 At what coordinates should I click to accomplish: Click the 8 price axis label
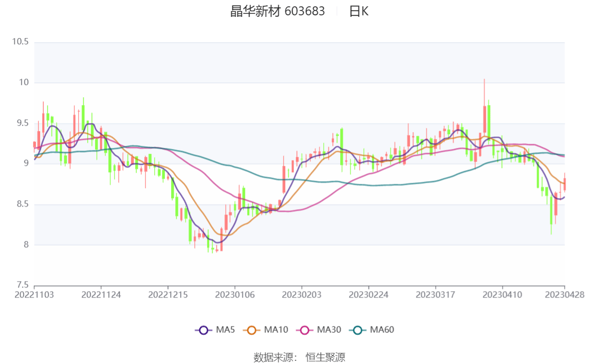[26, 245]
